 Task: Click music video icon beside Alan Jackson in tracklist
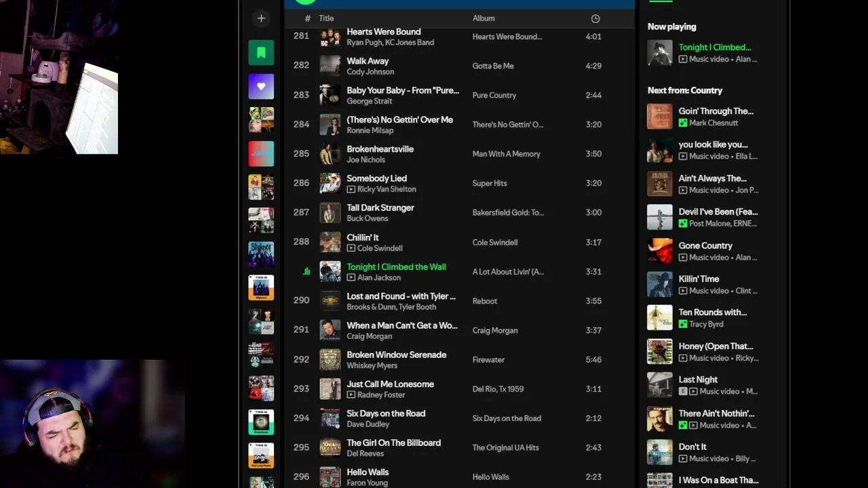[351, 277]
